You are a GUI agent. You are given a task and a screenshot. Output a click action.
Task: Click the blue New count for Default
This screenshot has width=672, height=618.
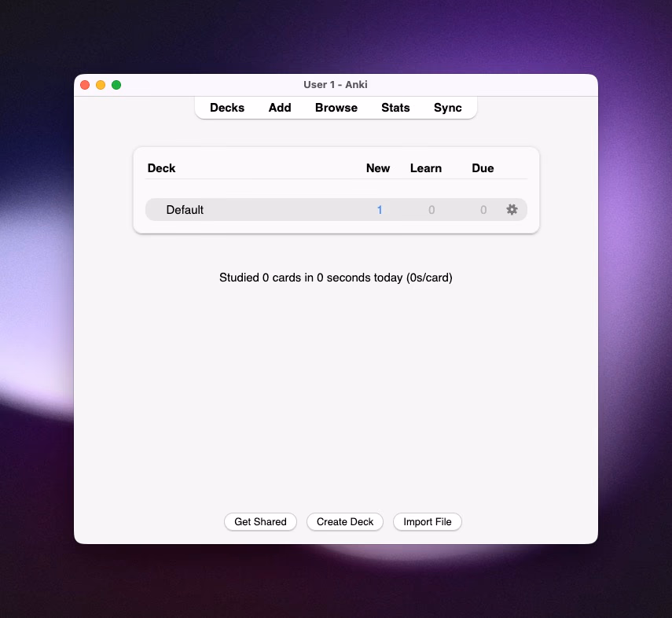tap(380, 210)
